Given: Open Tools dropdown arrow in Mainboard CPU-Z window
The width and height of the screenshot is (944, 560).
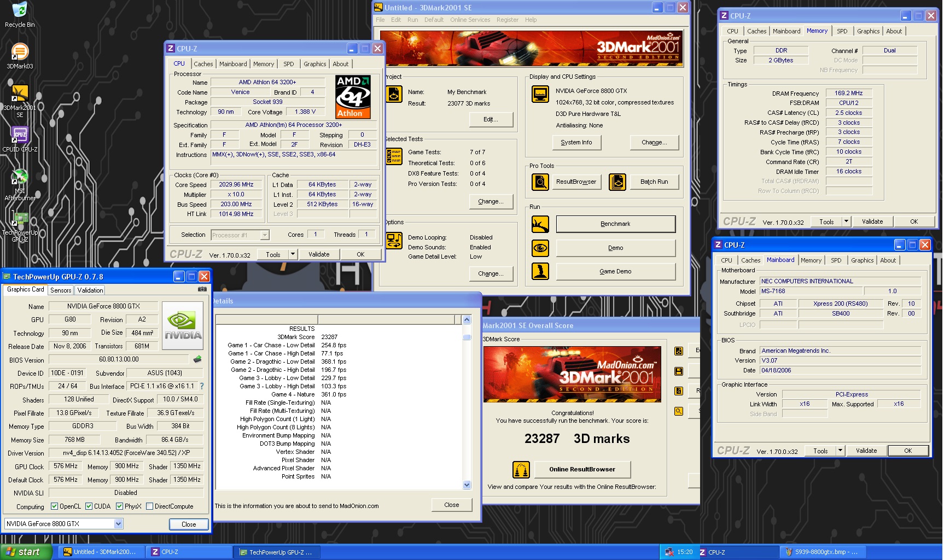Looking at the screenshot, I should pyautogui.click(x=840, y=451).
